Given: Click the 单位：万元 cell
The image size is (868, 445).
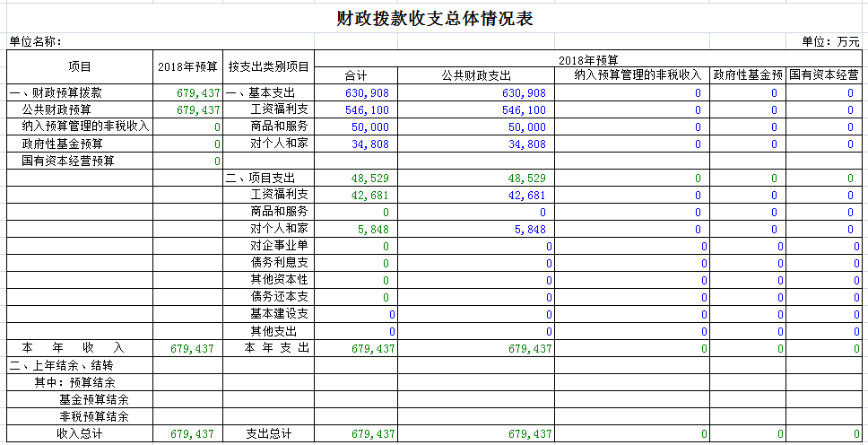Looking at the screenshot, I should (830, 42).
